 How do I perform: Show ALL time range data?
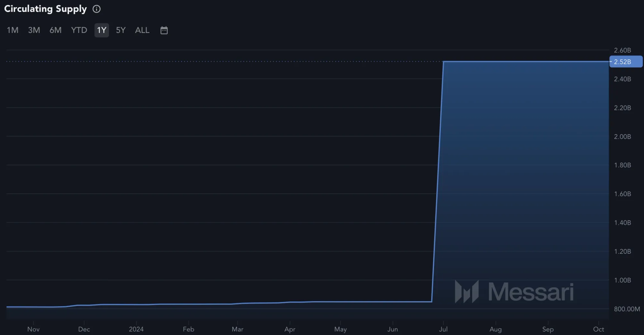tap(142, 30)
